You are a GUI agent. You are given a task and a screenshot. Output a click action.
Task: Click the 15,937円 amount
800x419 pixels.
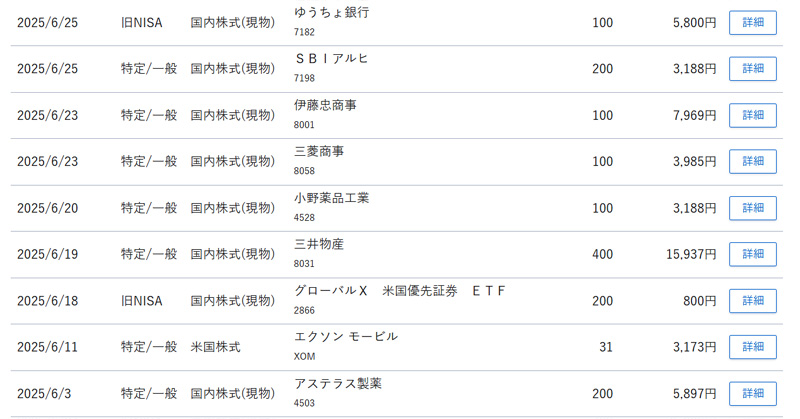pyautogui.click(x=691, y=254)
